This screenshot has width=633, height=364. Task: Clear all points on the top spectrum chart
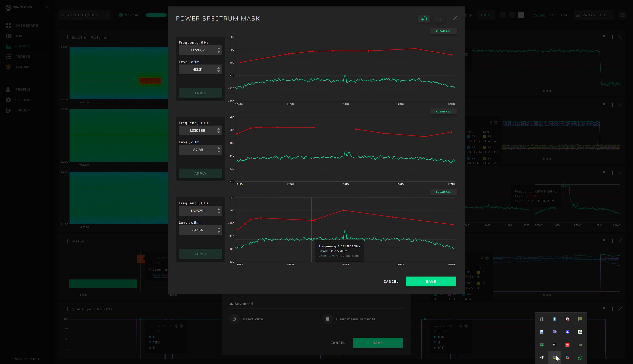(443, 31)
